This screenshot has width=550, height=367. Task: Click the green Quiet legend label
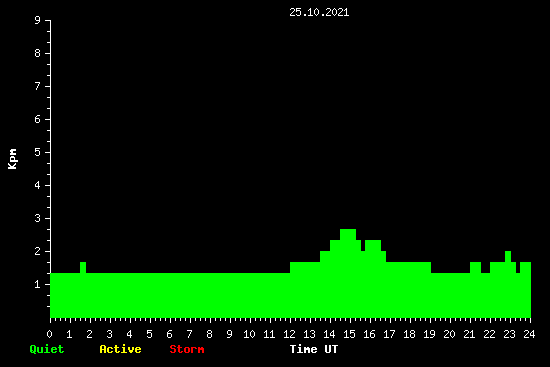tap(47, 349)
